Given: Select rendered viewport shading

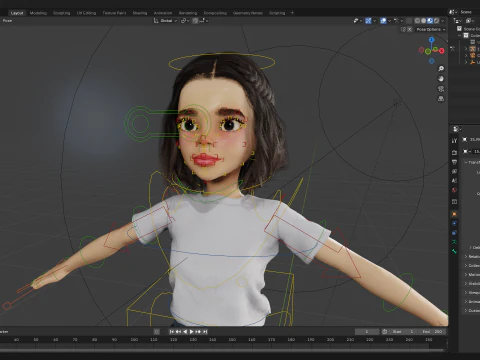Looking at the screenshot, I should pos(436,21).
